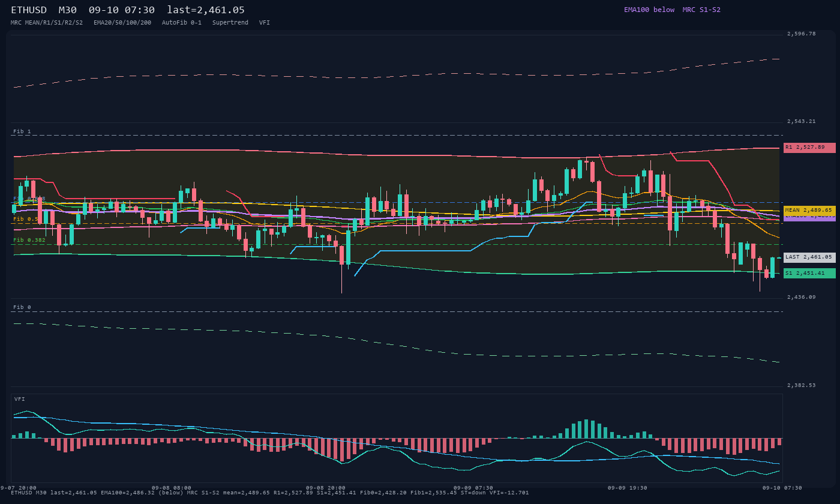Click the 09-08 20:00 time axis label

tap(326, 488)
